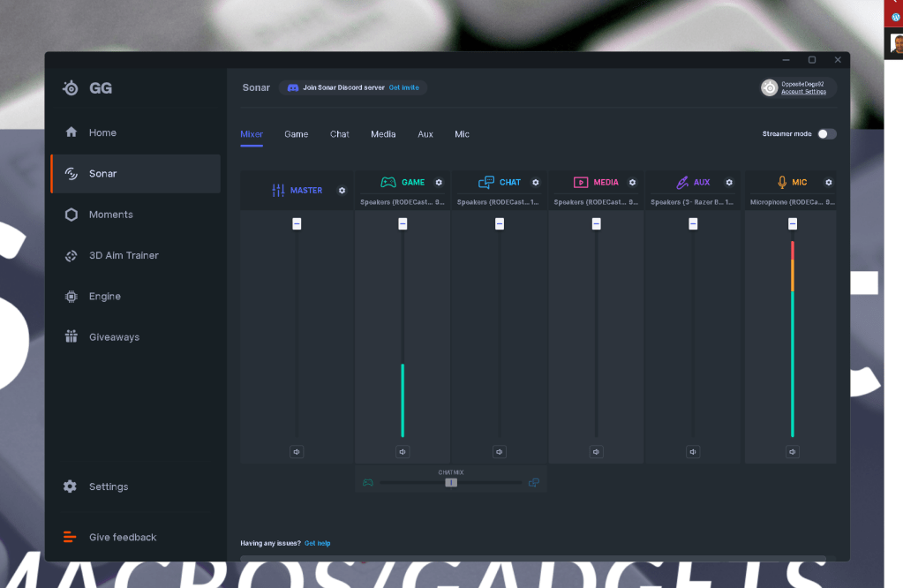Click Mic volume slider handle
This screenshot has width=903, height=588.
793,223
